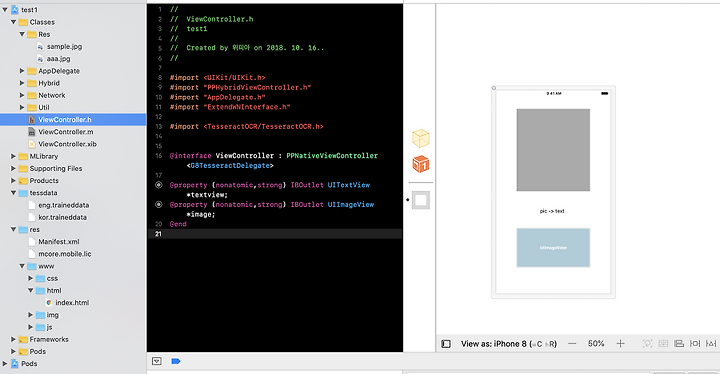720x374 pixels.
Task: Collapse the test1 project disclosure triangle
Action: coord(5,10)
